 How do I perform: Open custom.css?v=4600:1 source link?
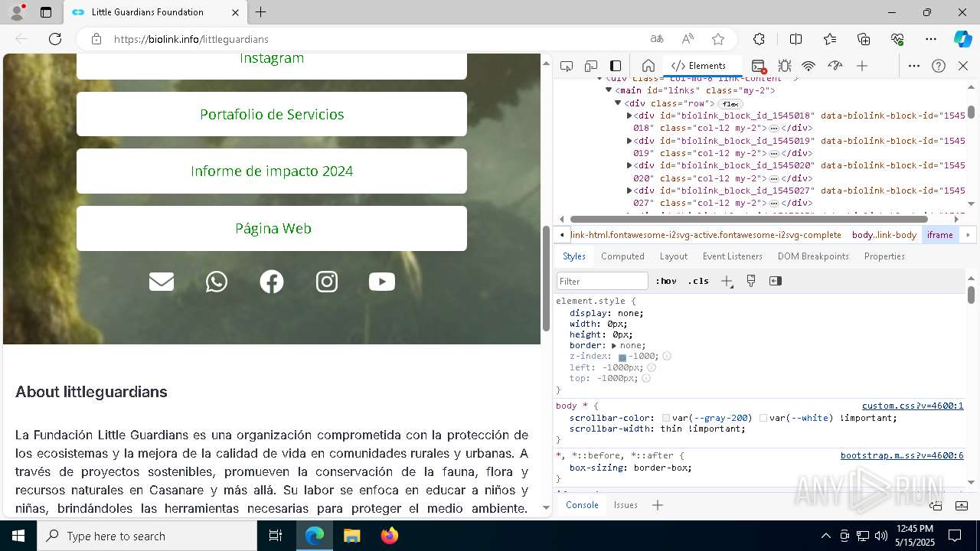913,406
